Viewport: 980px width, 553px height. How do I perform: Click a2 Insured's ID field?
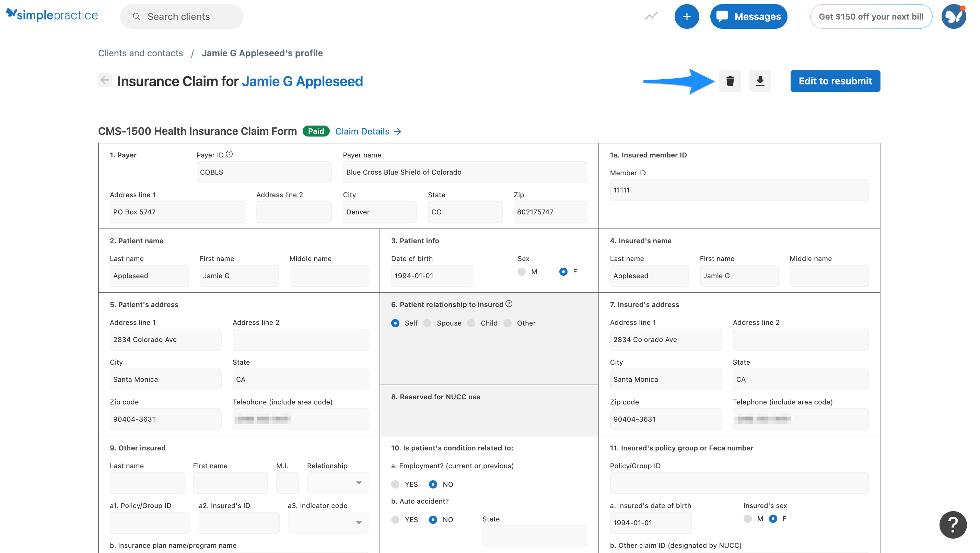[x=239, y=522]
